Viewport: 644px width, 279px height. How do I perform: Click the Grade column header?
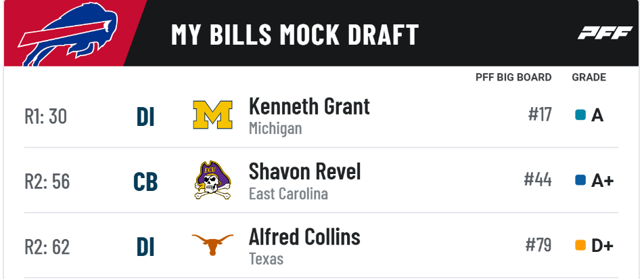(589, 77)
